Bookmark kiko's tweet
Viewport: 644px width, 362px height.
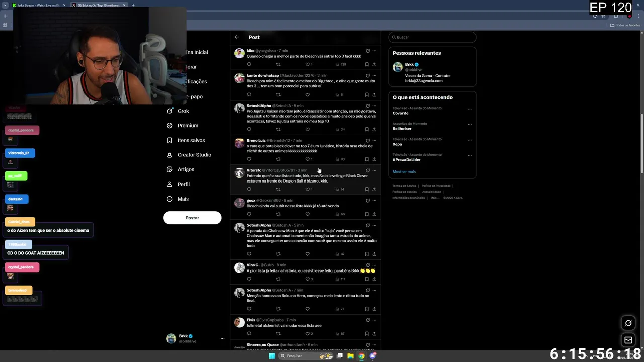tap(367, 64)
